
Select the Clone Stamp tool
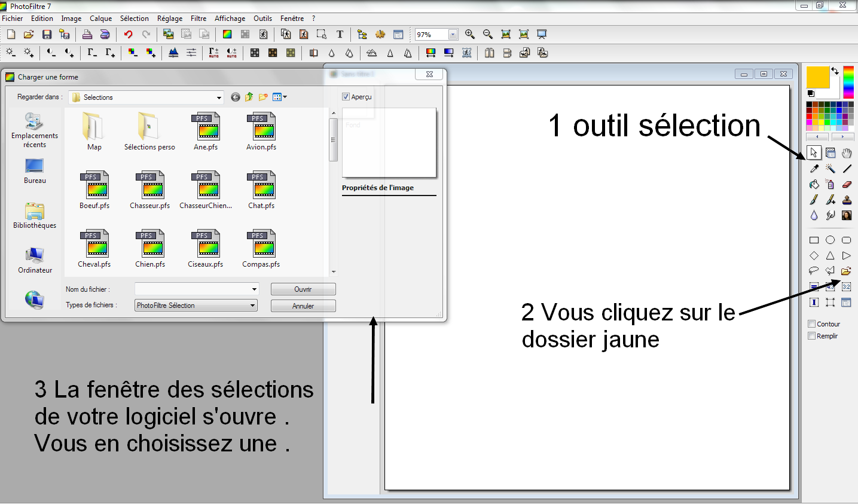tap(847, 200)
